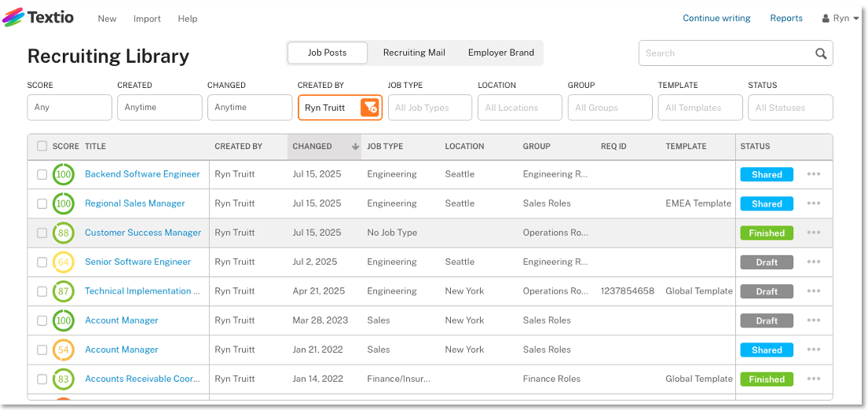Open the All Job Types dropdown

point(430,108)
